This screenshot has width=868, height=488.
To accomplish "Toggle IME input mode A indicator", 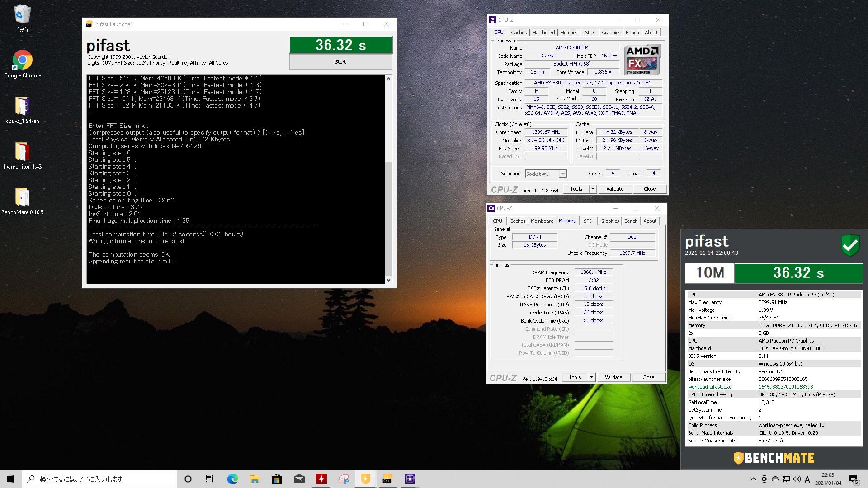I will (x=807, y=479).
